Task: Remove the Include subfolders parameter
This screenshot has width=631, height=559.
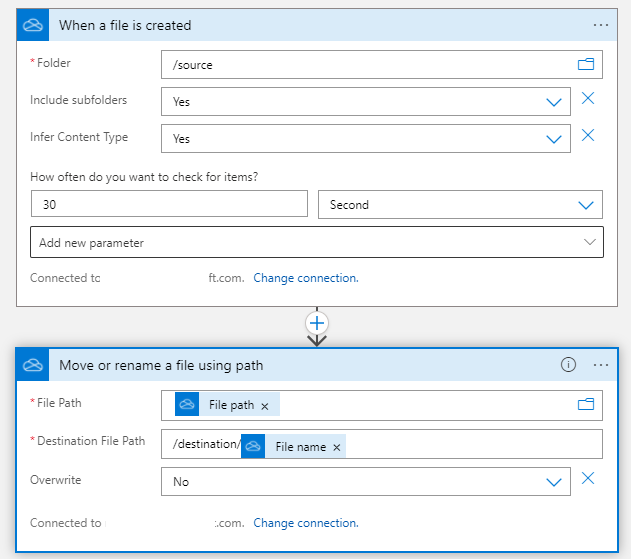Action: (x=588, y=99)
